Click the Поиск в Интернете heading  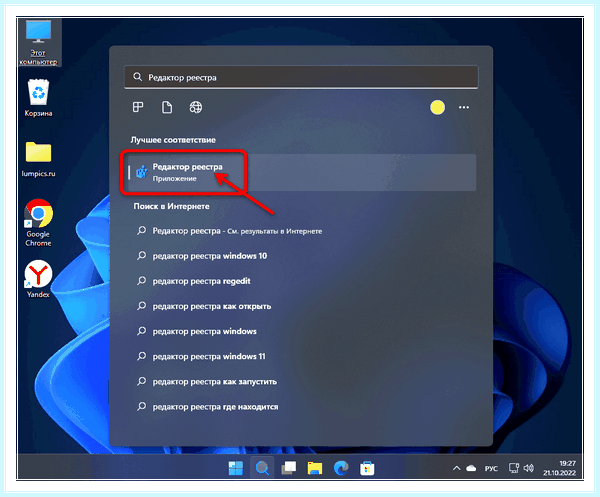pyautogui.click(x=171, y=206)
